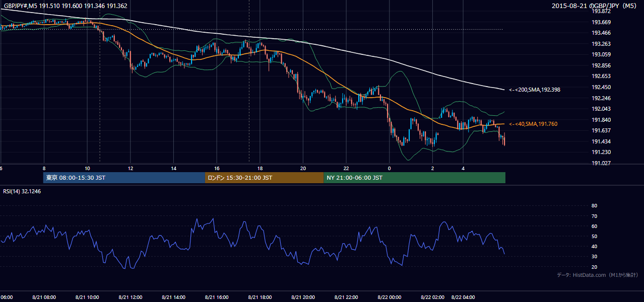Click hour tick label 18 under the price chart
The width and height of the screenshot is (644, 302).
[260, 168]
